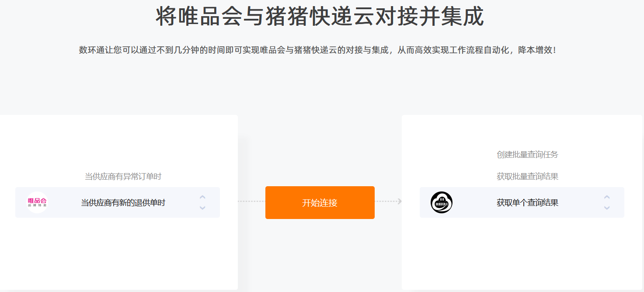Screen dimensions: 644x292
Task: Click up chevron beside 获取单个查询结果
Action: pos(607,197)
